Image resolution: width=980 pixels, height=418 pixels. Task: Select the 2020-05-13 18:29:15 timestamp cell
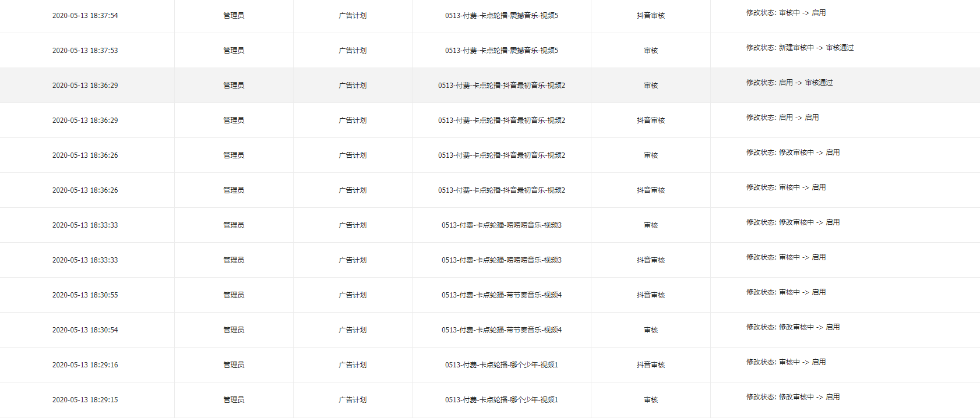pyautogui.click(x=85, y=400)
